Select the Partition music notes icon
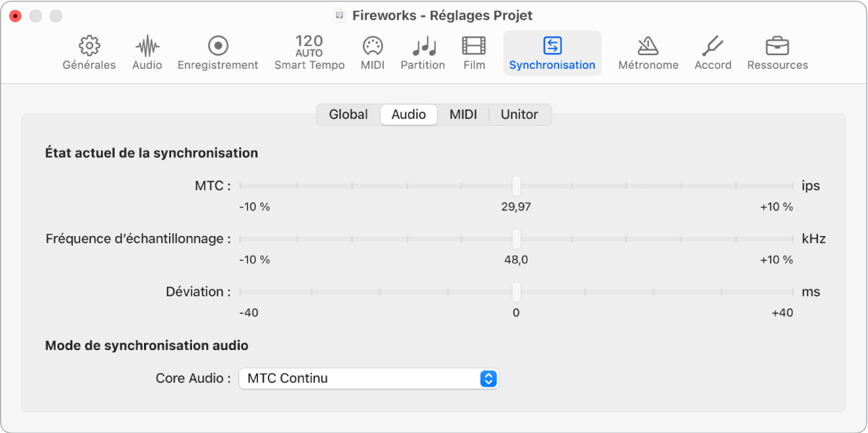The width and height of the screenshot is (868, 433). tap(423, 47)
